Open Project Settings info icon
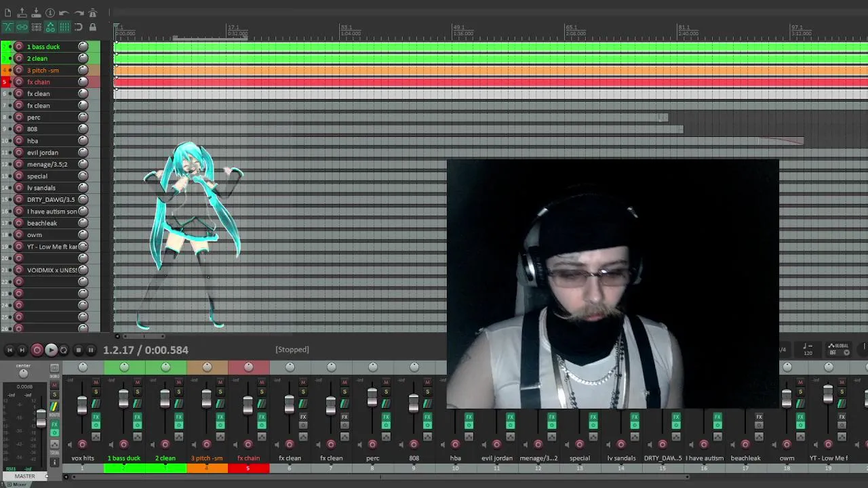 tap(50, 13)
